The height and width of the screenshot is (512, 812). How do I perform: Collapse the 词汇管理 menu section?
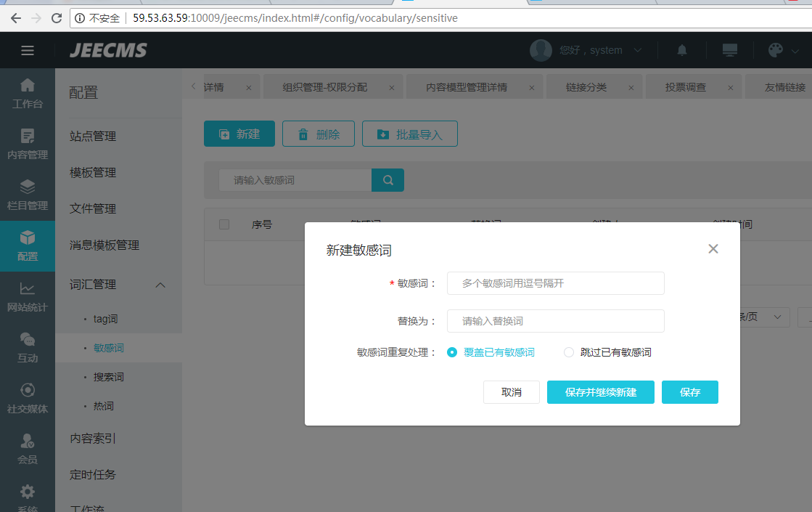[161, 285]
